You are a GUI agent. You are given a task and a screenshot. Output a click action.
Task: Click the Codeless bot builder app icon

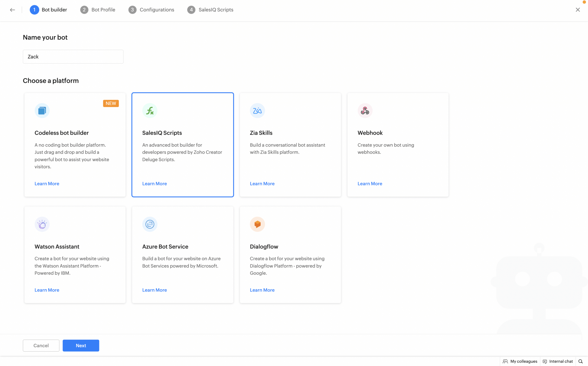42,111
